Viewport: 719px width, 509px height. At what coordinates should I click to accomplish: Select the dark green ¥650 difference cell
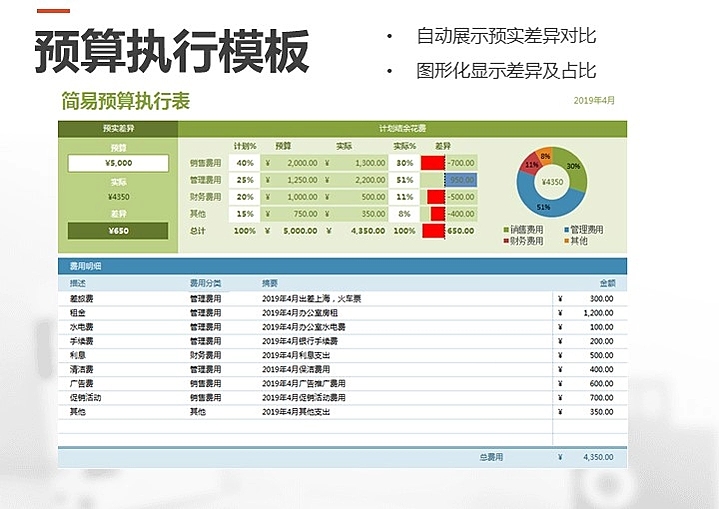118,231
